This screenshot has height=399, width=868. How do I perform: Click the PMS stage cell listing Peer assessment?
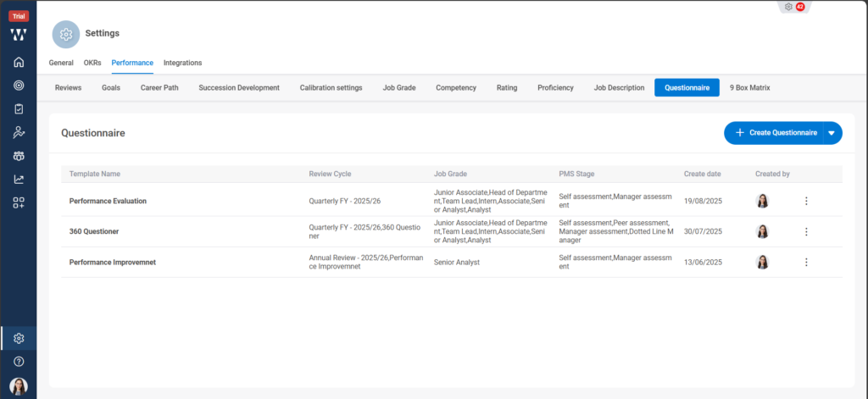pyautogui.click(x=616, y=232)
